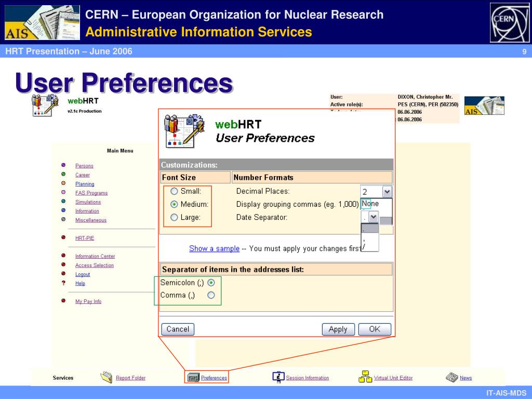Click the Logout link
Screen dimensions: 532x399
(x=83, y=274)
